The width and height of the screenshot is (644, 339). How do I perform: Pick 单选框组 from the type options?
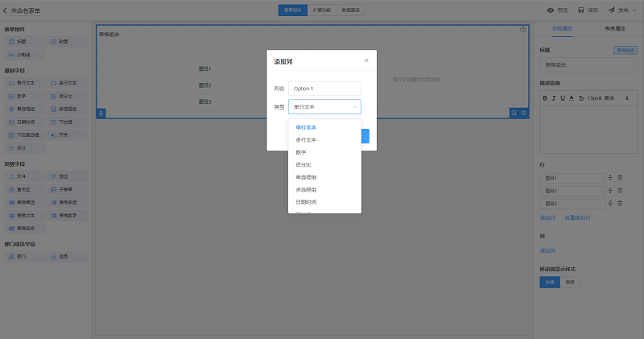pos(306,177)
